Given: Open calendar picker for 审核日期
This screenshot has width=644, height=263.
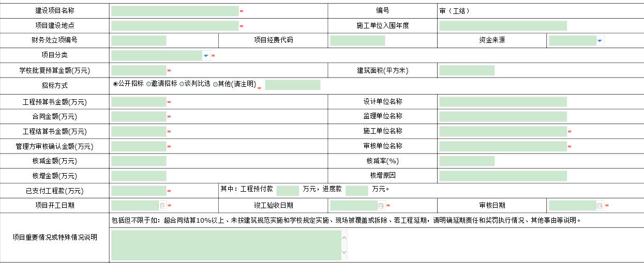Looking at the screenshot, I should point(600,206).
